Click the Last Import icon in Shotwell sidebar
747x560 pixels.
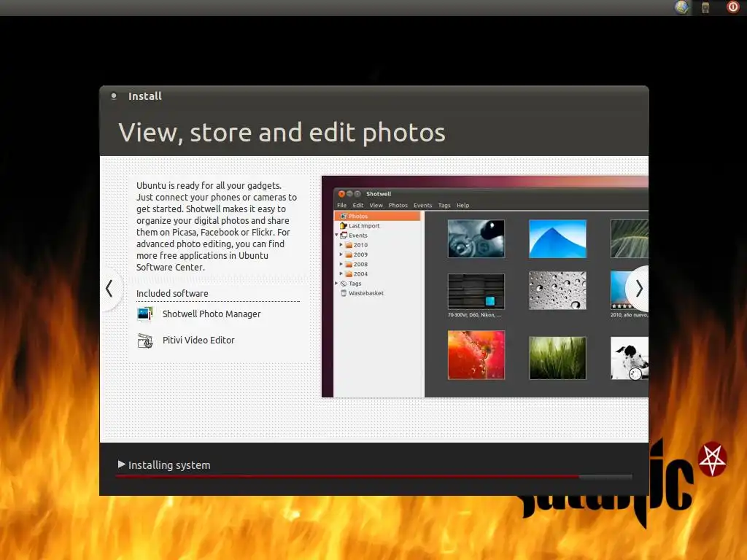(344, 226)
